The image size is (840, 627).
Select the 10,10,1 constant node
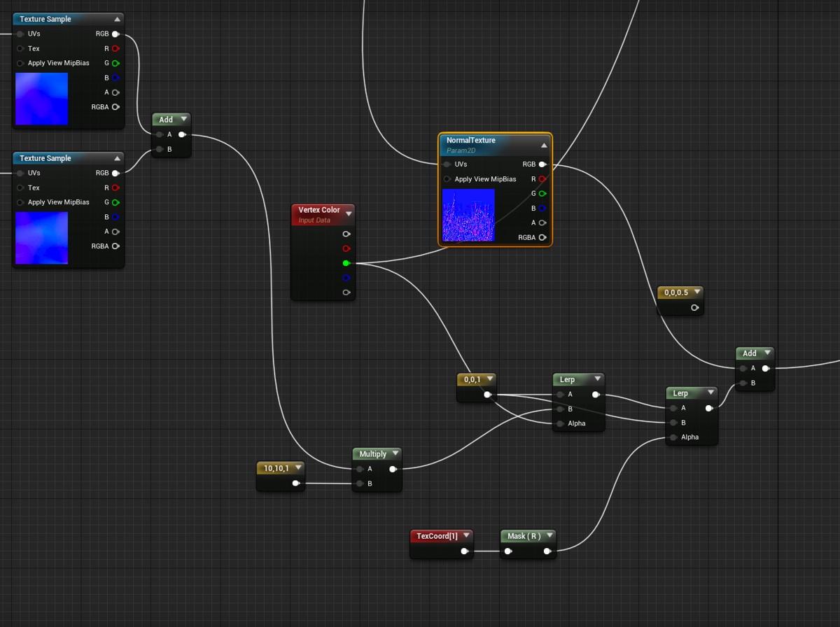point(279,467)
